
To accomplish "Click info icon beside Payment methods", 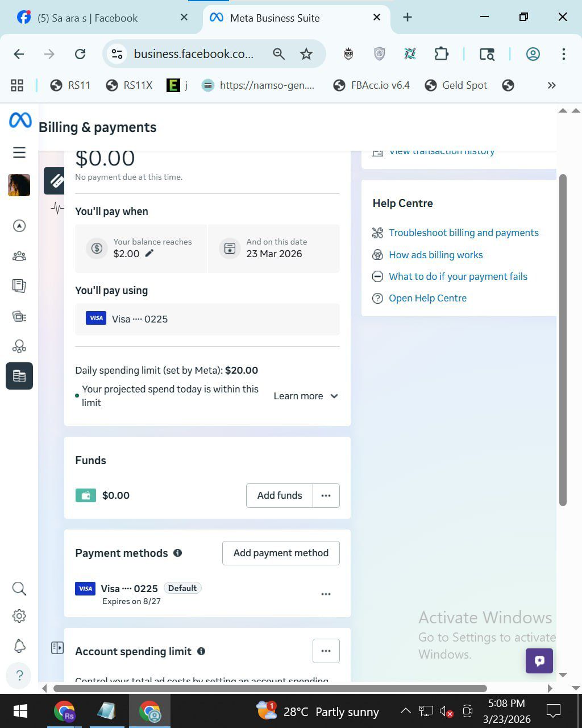I will tap(178, 553).
